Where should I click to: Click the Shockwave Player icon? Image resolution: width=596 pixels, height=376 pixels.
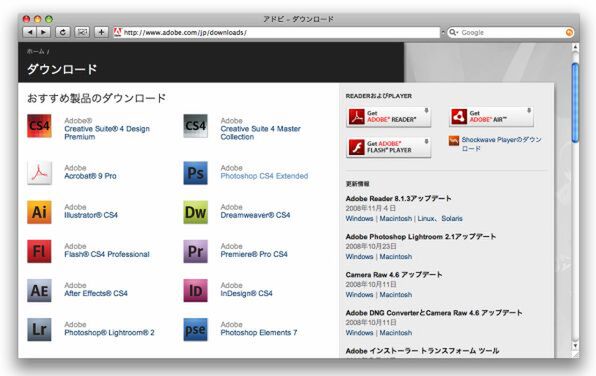(x=453, y=141)
